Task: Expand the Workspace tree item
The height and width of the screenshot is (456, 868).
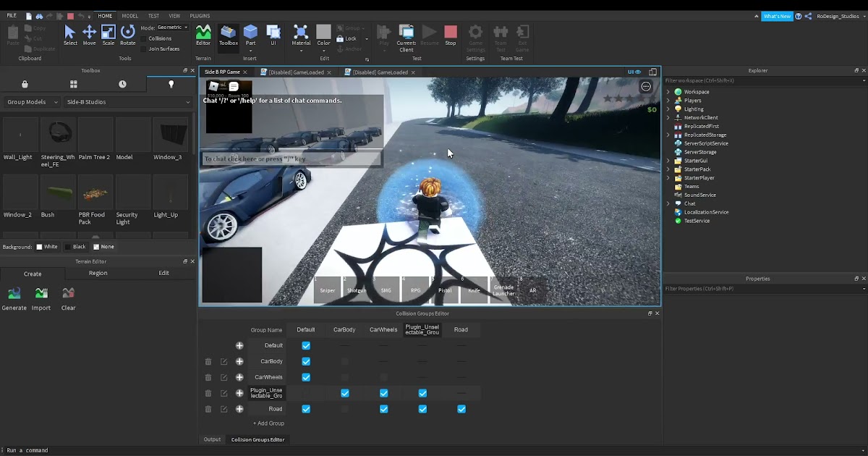Action: [669, 91]
